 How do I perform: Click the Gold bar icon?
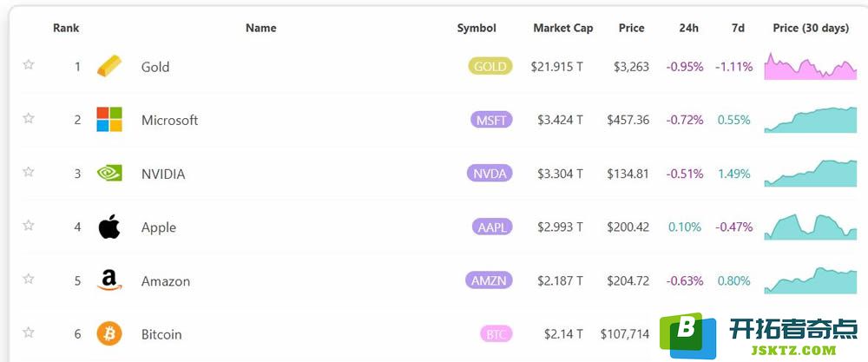coord(109,66)
